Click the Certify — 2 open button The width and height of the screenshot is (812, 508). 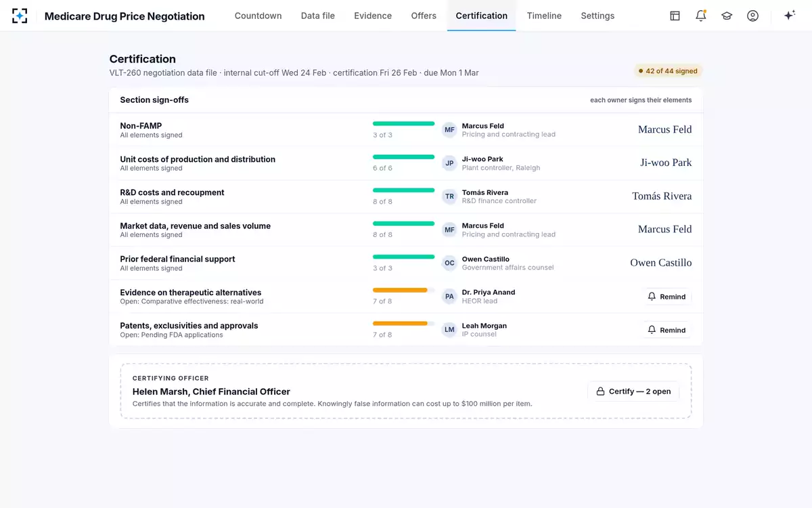coord(633,391)
